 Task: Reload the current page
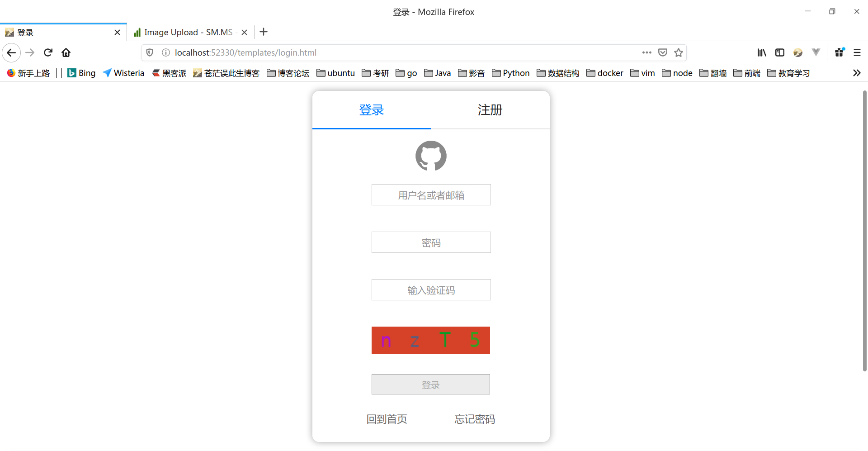coord(48,52)
